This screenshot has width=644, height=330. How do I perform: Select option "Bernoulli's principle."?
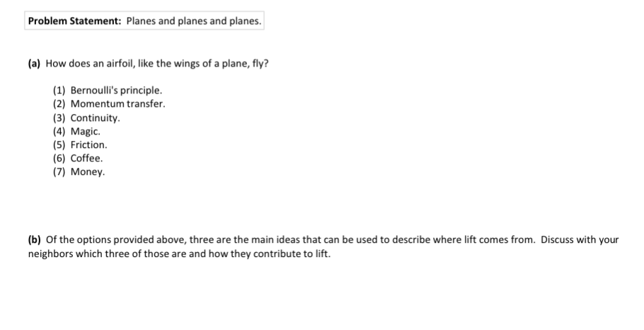tap(116, 91)
